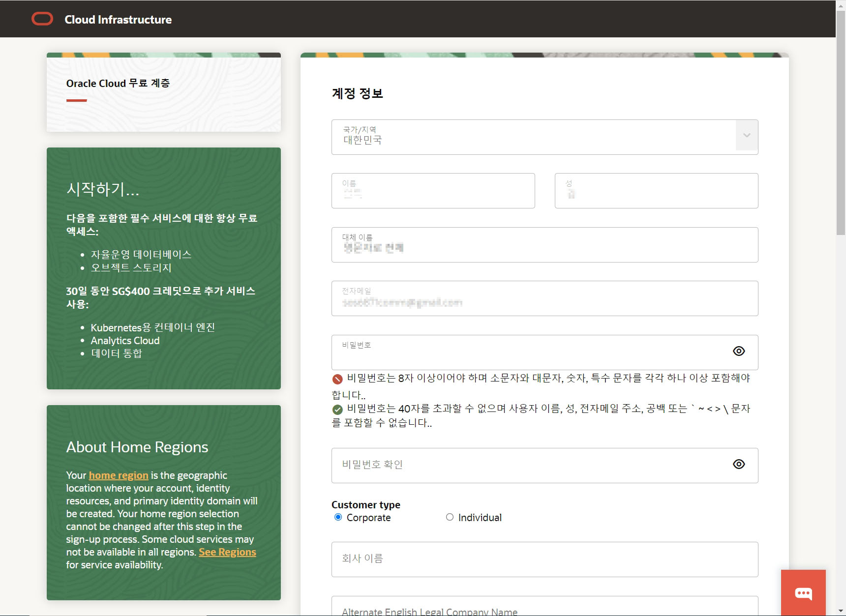Click the green password rule check icon

click(x=337, y=410)
